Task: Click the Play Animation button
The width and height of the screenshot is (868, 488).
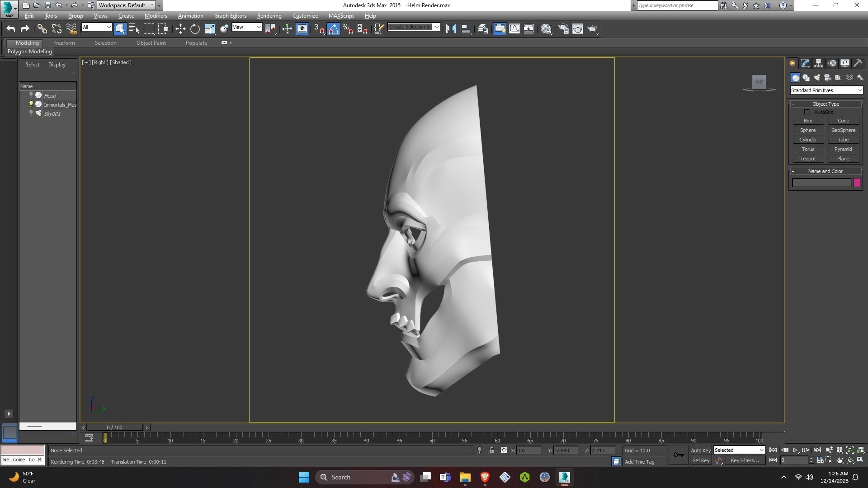Action: pyautogui.click(x=795, y=450)
